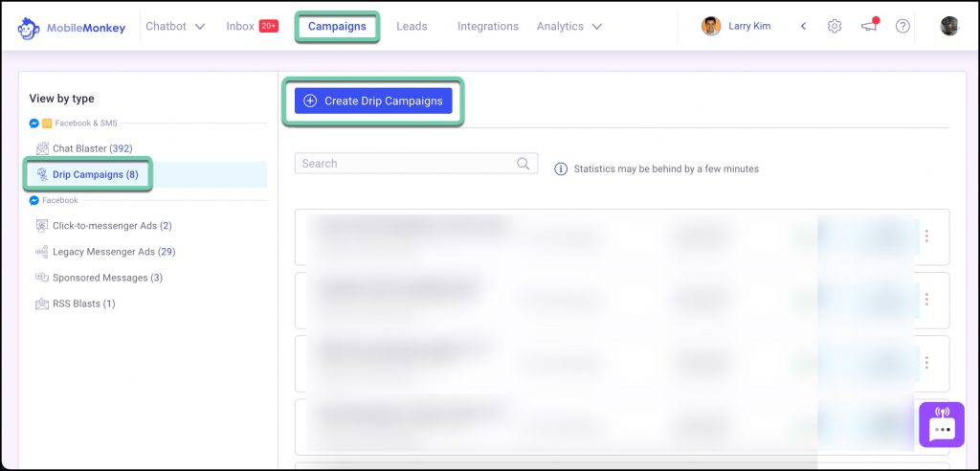This screenshot has width=980, height=471.
Task: Open three-dot menu of second campaign row
Action: click(x=926, y=299)
